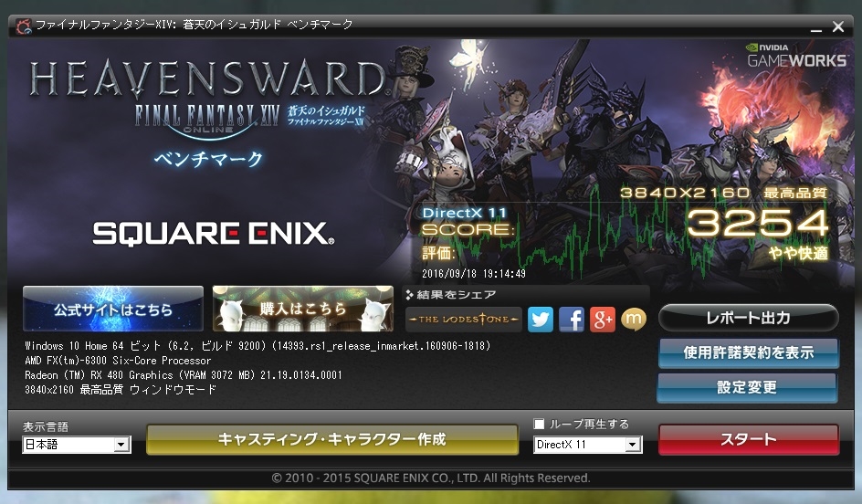Click the やや快適 rating text
The image size is (862, 504).
point(798,253)
